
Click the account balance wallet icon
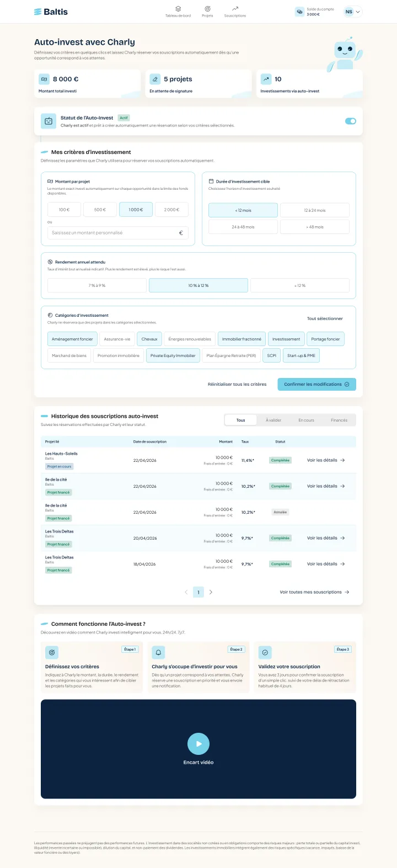pos(299,12)
